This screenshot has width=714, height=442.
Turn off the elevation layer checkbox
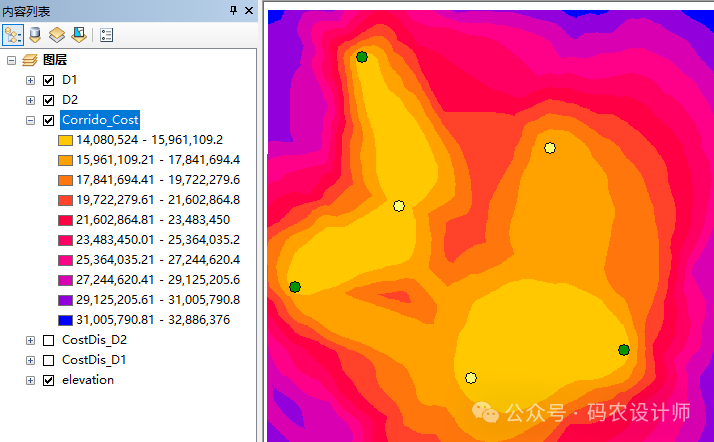coord(48,380)
